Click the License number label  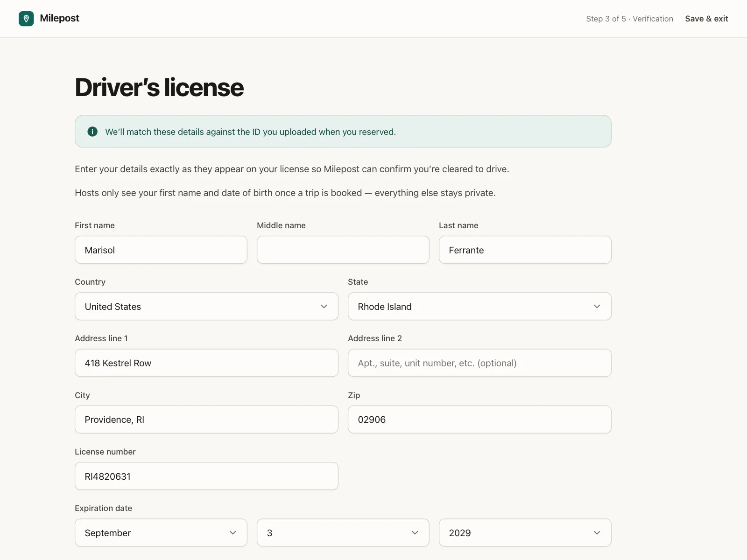(x=105, y=452)
